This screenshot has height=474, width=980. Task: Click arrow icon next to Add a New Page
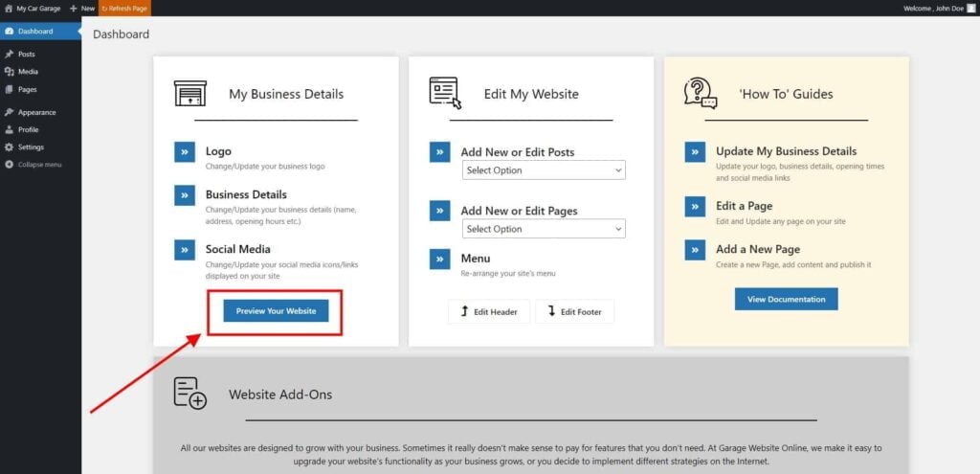pyautogui.click(x=695, y=250)
